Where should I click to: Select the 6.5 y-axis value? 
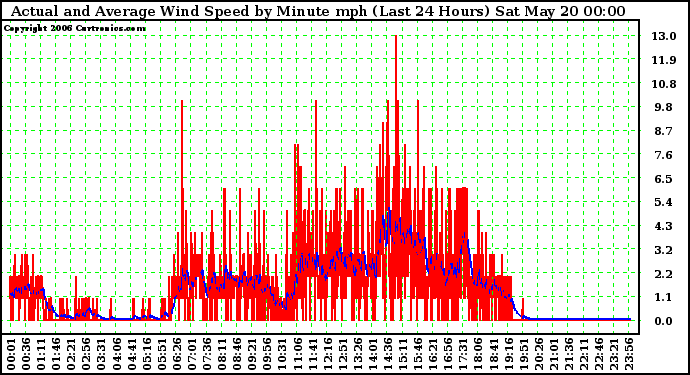664,179
